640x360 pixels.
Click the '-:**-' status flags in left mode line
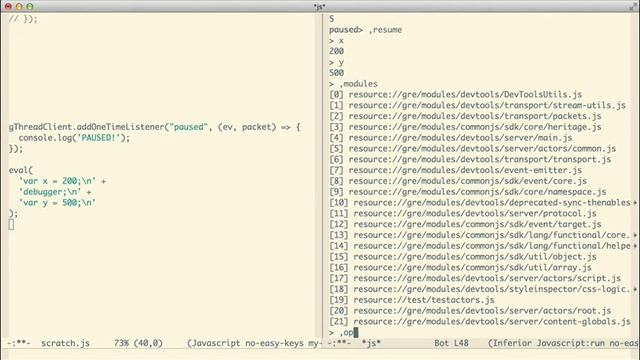(x=19, y=343)
